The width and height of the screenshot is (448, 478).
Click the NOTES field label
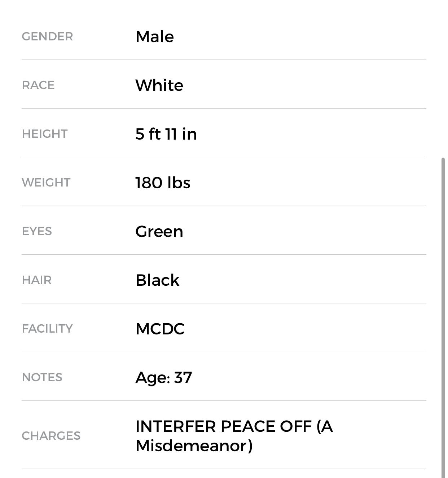(x=42, y=377)
